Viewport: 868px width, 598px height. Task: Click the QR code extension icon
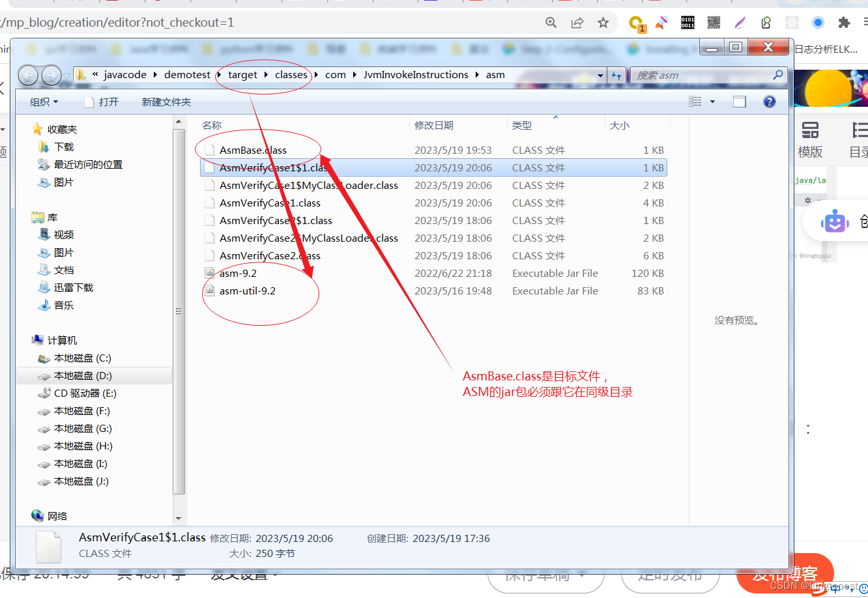[713, 21]
